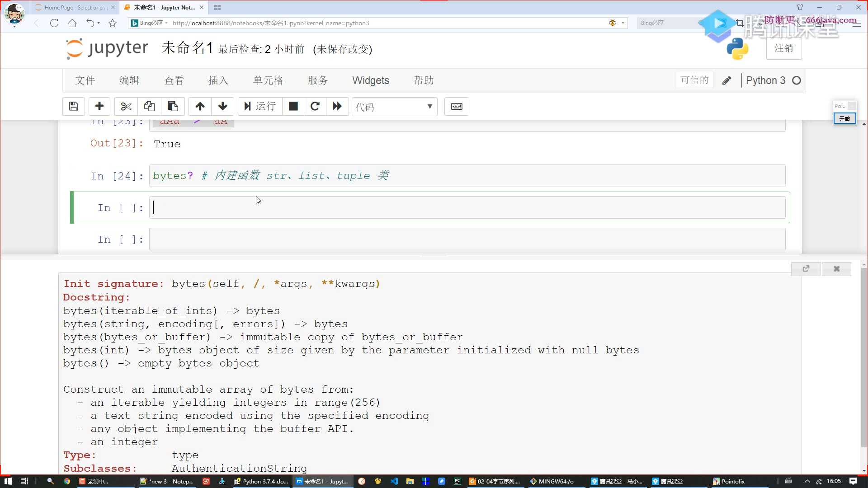Screen dimensions: 868x488
Task: Open Chrome from the taskbar
Action: (67, 481)
